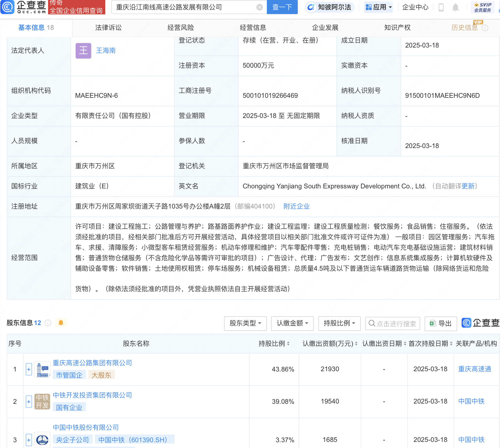Switch to 法律诉讼 tab
500x448 pixels.
(108, 28)
